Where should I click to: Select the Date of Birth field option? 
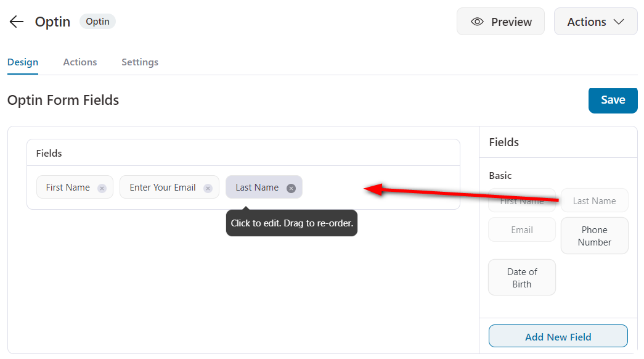pyautogui.click(x=521, y=277)
